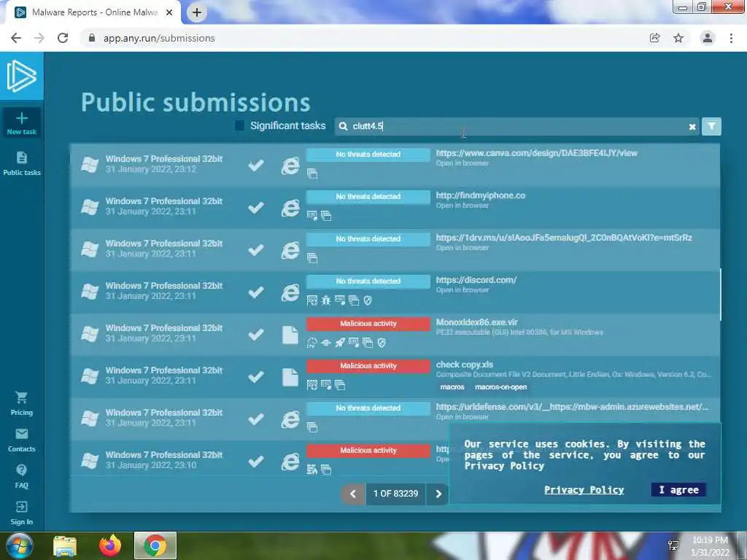Open the filter funnel button
The height and width of the screenshot is (560, 747).
coord(711,126)
